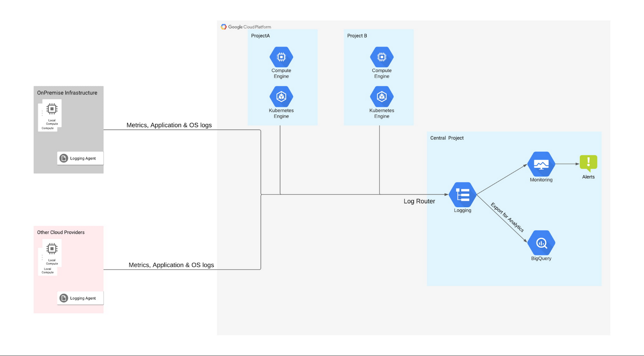Click the Compute Engine icon in Project B

[382, 57]
